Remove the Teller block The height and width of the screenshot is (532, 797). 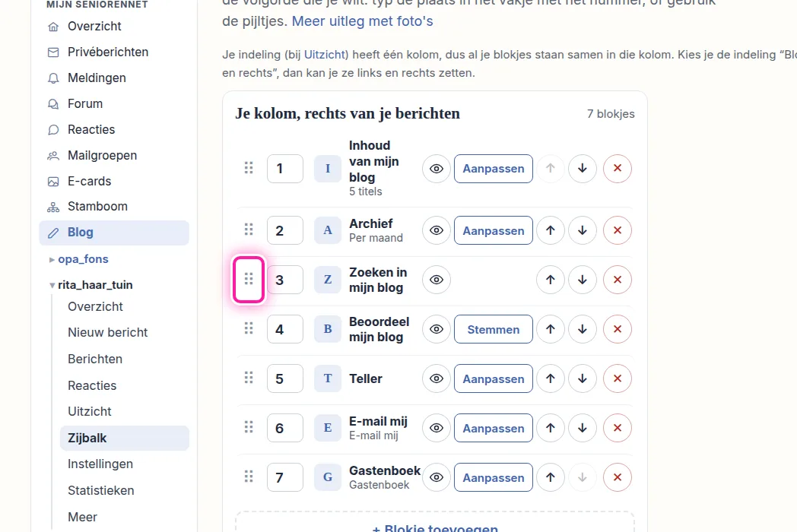click(x=618, y=378)
